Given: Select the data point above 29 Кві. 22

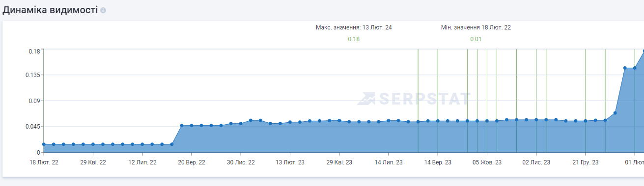Looking at the screenshot, I should tap(93, 144).
